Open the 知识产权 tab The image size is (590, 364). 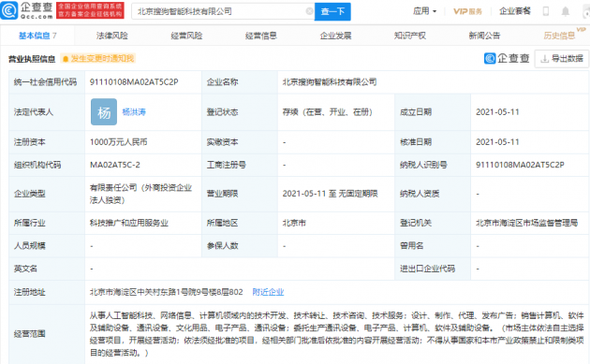(x=410, y=36)
